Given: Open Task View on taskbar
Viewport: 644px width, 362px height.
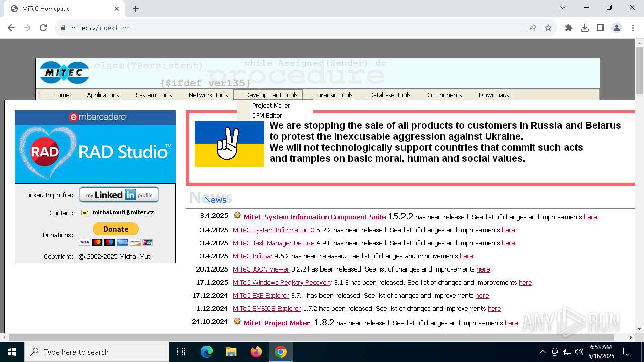Looking at the screenshot, I should (181, 352).
